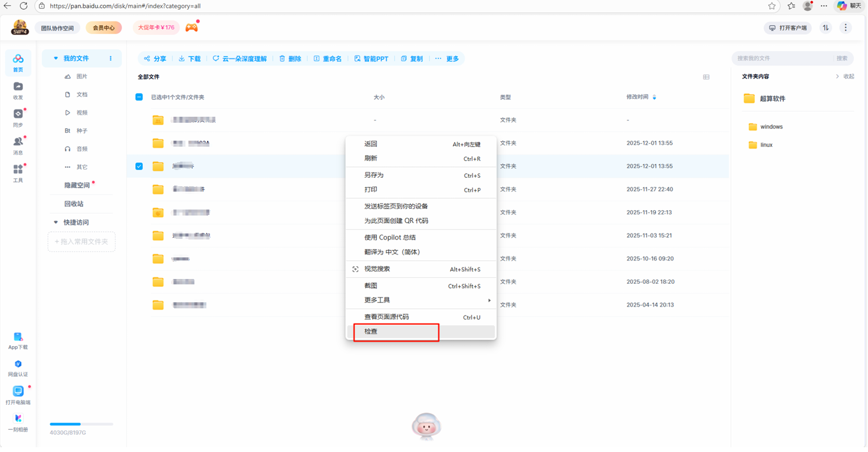The width and height of the screenshot is (868, 452).
Task: Click the 消息 sidebar icon
Action: click(x=18, y=144)
